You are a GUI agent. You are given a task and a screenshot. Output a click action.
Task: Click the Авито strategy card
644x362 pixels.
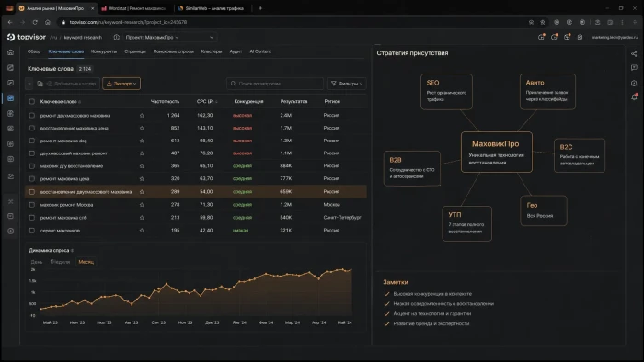pos(547,92)
